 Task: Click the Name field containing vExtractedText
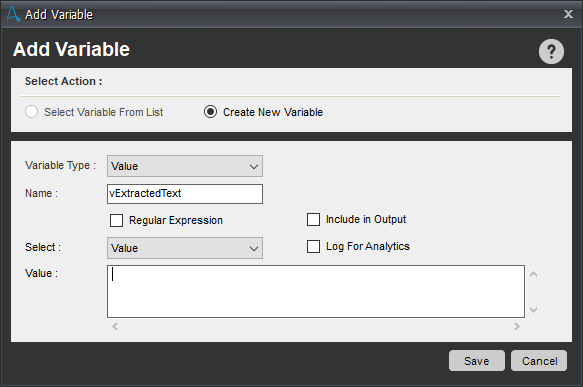coord(185,194)
